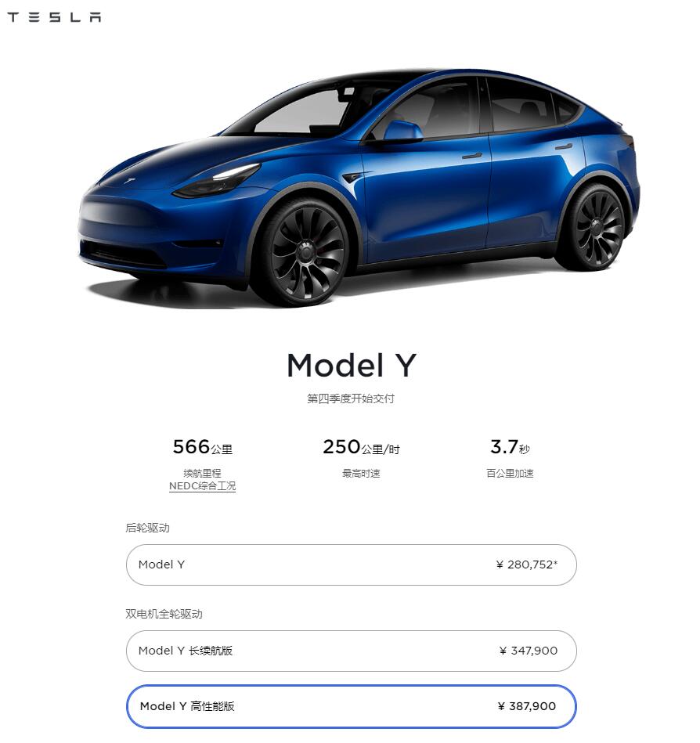Click the 续航里程 label under 566
The image size is (700, 743).
(x=203, y=473)
